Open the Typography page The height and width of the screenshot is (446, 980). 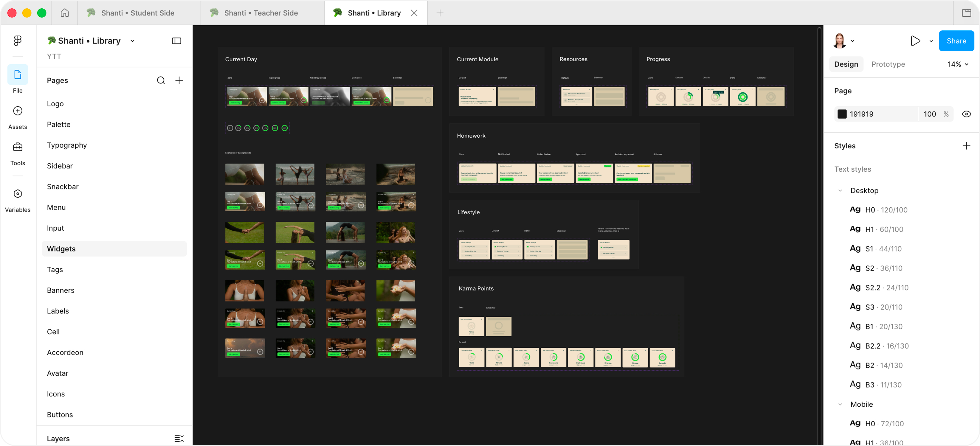point(114,145)
